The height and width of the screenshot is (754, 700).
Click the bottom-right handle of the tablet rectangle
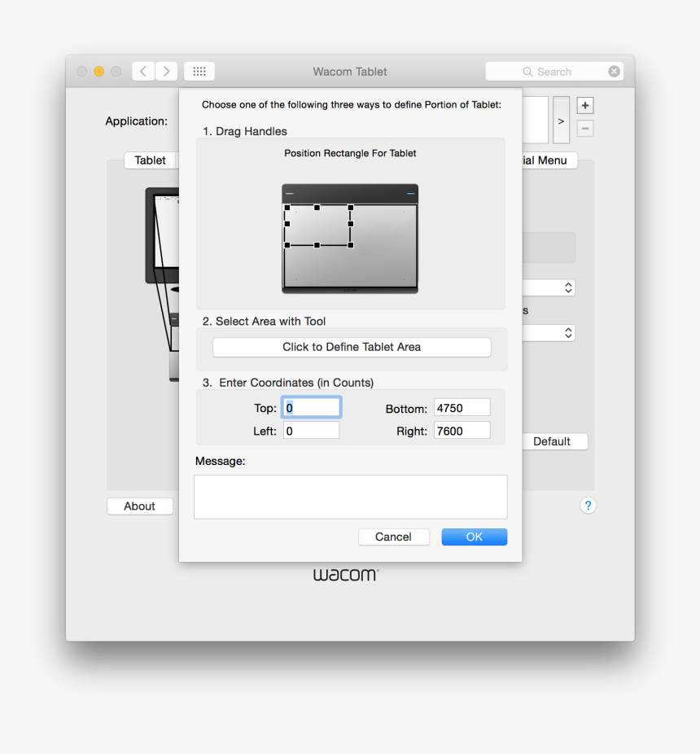(351, 245)
